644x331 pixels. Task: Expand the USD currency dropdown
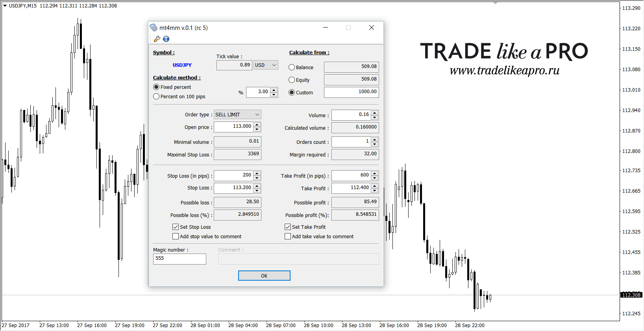pyautogui.click(x=266, y=65)
